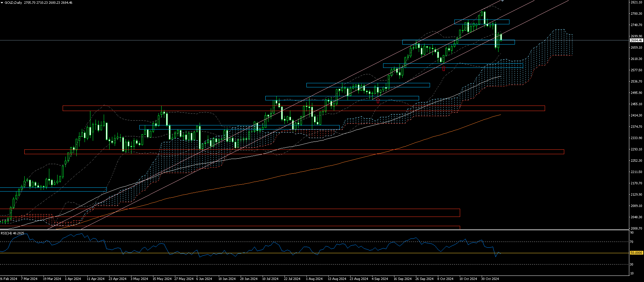Viewport: 644px width, 282px height.
Task: Click the 23 Aug 2024 date label
Action: 359,279
